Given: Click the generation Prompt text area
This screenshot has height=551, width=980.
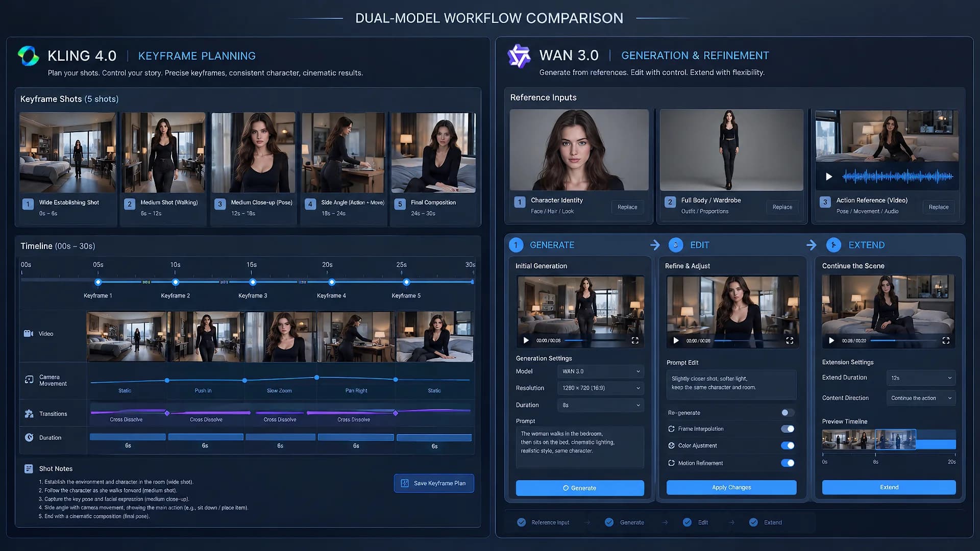Looking at the screenshot, I should [x=580, y=447].
